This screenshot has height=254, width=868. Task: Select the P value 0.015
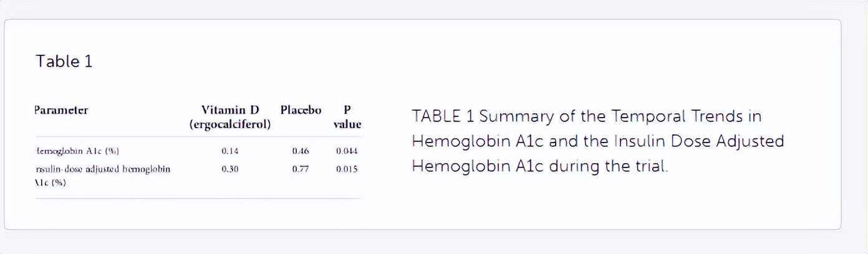[347, 169]
